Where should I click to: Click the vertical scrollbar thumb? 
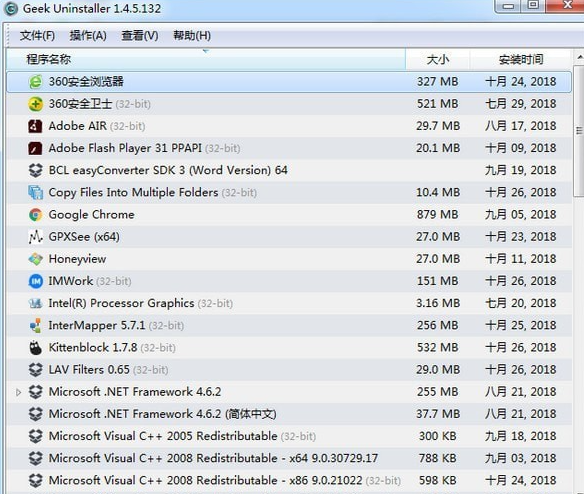tap(579, 131)
